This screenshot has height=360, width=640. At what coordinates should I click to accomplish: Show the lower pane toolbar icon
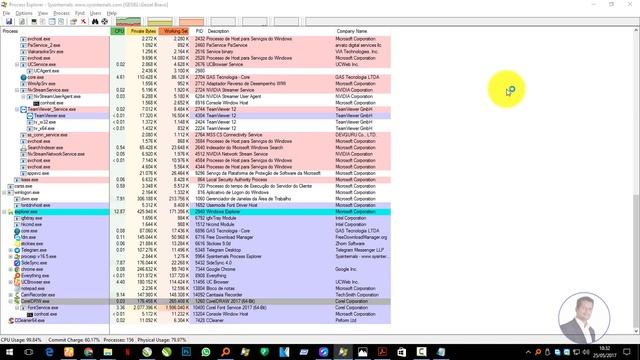click(x=52, y=21)
